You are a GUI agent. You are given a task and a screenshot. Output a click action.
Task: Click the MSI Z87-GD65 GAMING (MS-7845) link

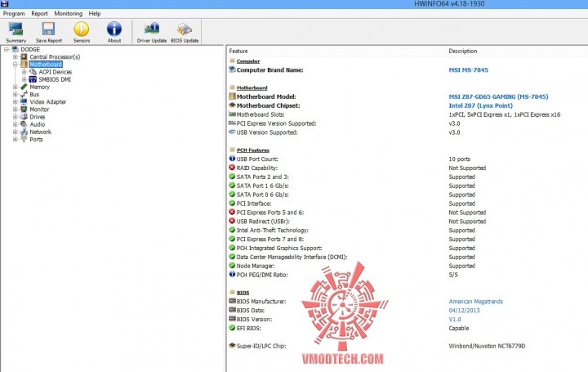pyautogui.click(x=498, y=96)
